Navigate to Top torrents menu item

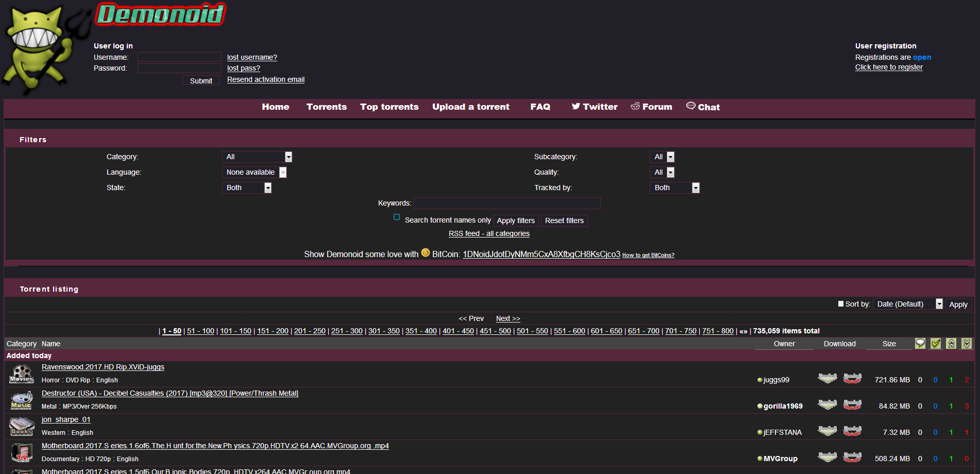click(389, 107)
